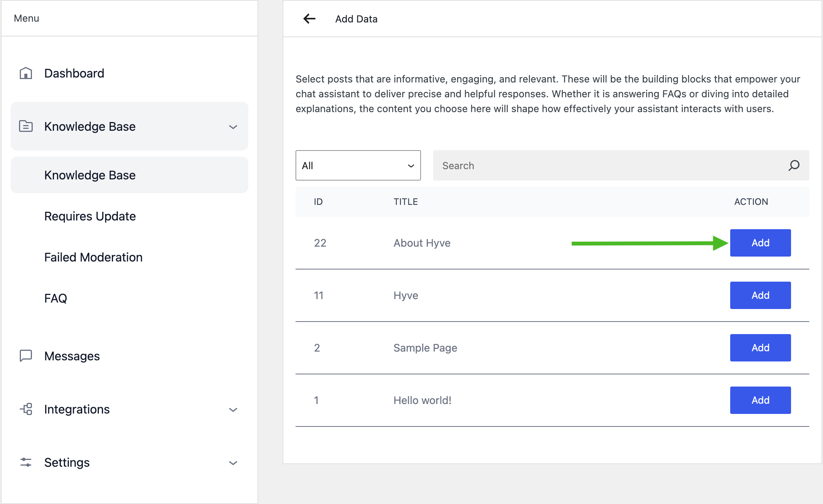Open the All post type dropdown

pyautogui.click(x=358, y=165)
